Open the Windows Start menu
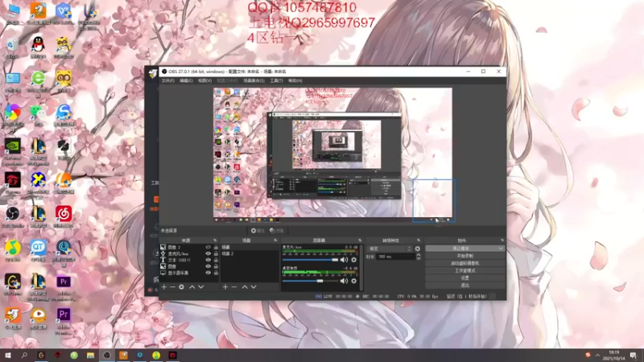This screenshot has height=362, width=644. [7, 355]
